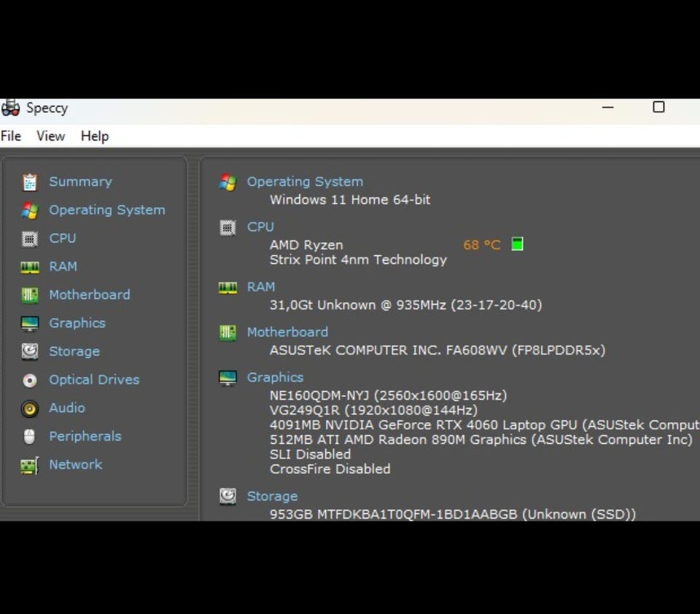This screenshot has height=614, width=700.
Task: Click the AMD Radeon 890M Graphics line
Action: (x=481, y=440)
